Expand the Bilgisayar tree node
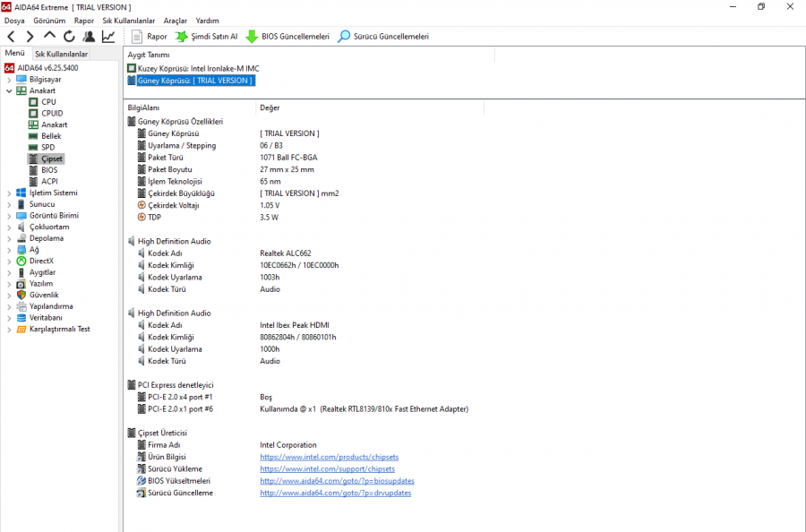Screen dimensions: 806x532 pos(9,80)
